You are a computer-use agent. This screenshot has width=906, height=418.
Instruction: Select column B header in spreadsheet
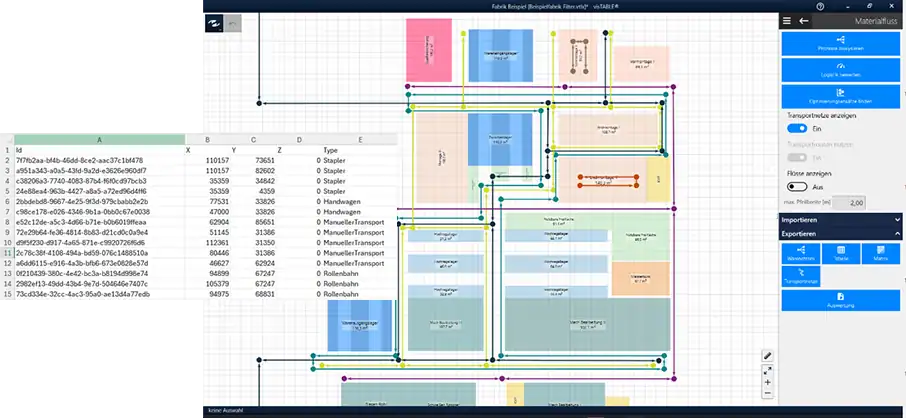click(207, 139)
